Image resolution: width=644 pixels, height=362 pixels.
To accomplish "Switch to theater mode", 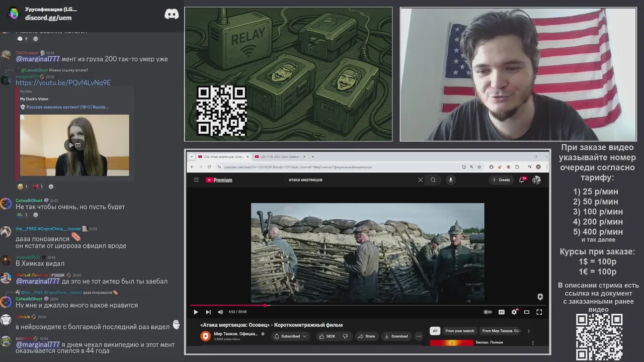I will (527, 312).
